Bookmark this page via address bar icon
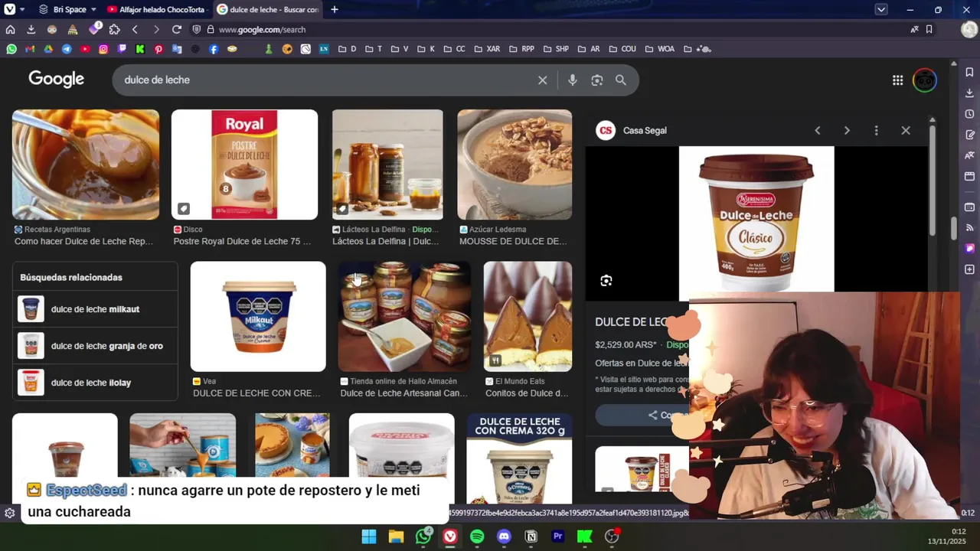 pyautogui.click(x=929, y=29)
